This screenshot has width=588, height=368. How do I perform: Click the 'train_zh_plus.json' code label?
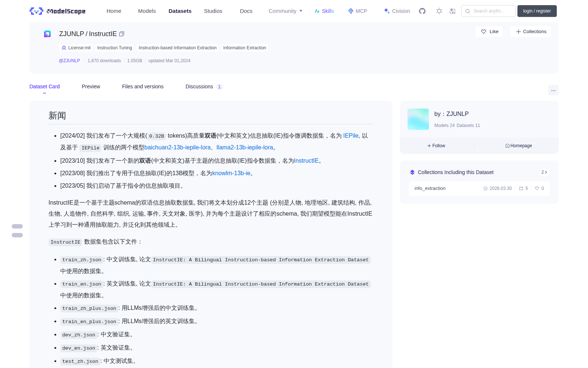tap(89, 308)
